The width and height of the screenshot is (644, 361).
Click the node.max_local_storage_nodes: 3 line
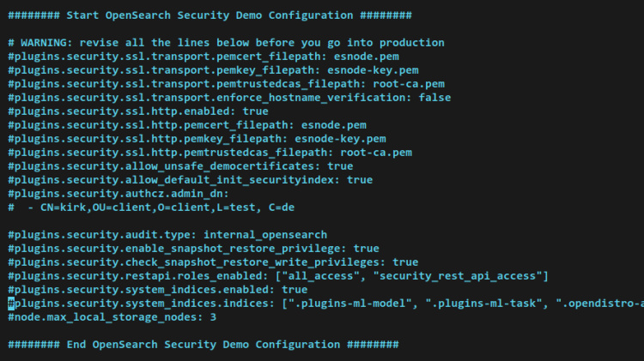[x=112, y=317]
